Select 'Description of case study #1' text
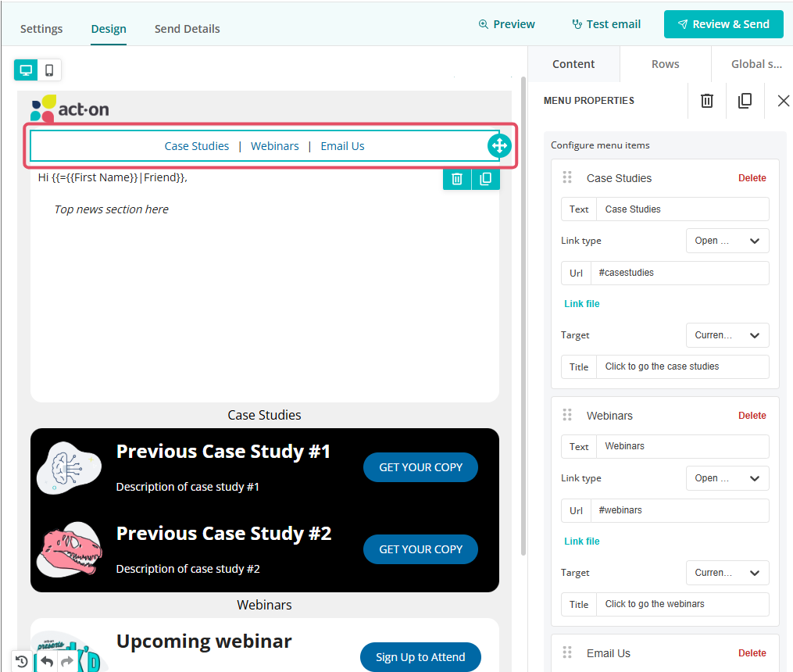 click(188, 487)
